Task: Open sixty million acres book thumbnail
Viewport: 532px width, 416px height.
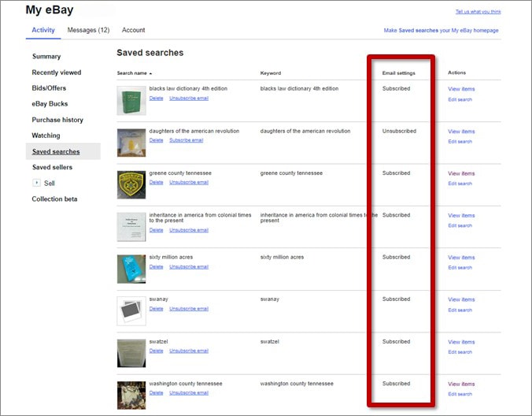Action: tap(131, 269)
